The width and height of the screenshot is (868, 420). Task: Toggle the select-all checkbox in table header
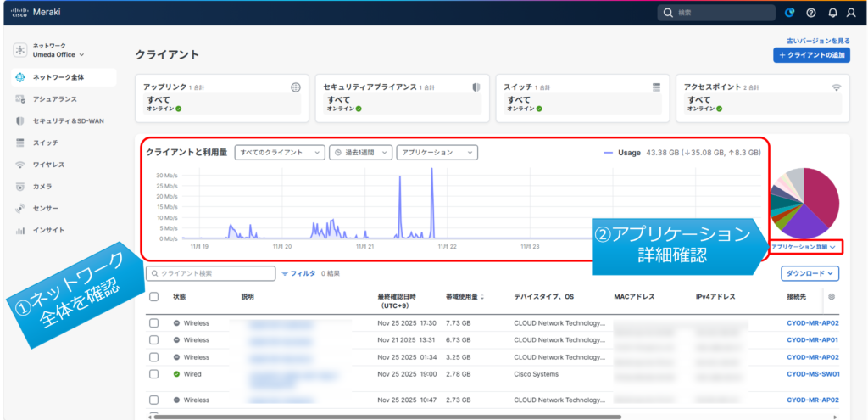point(154,297)
